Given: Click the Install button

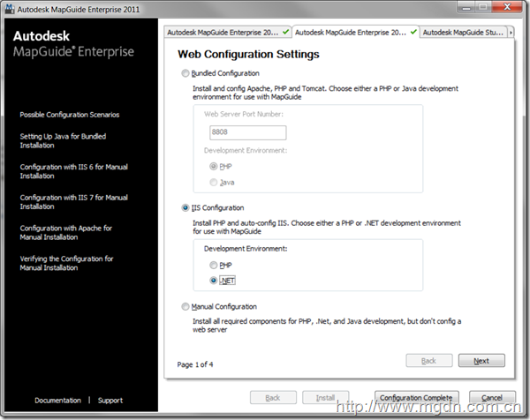Looking at the screenshot, I should click(325, 398).
